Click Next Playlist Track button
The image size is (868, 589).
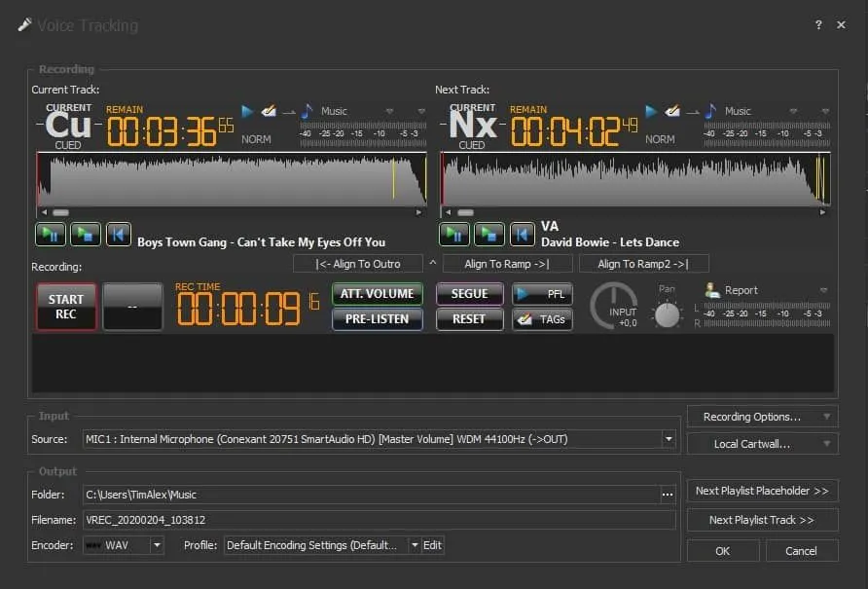click(761, 520)
